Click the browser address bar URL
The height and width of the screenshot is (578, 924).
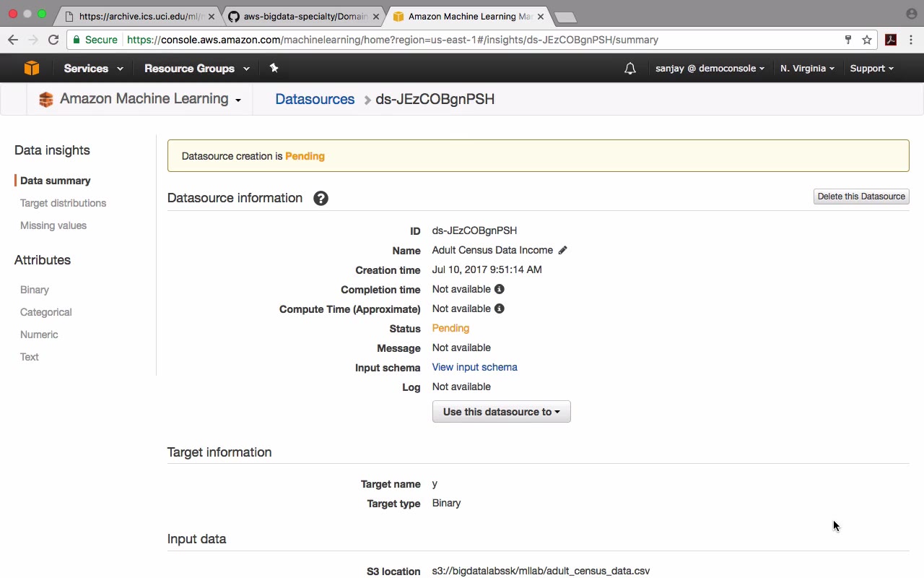point(393,40)
